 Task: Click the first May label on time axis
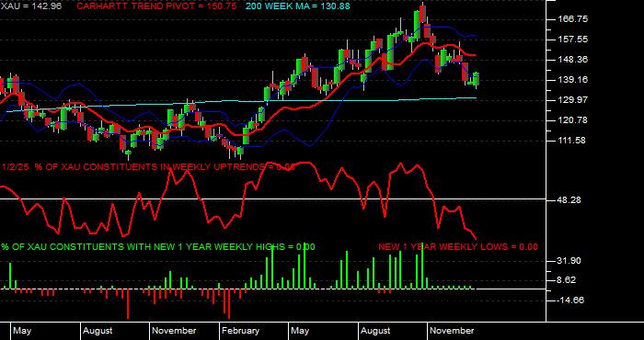pos(22,331)
